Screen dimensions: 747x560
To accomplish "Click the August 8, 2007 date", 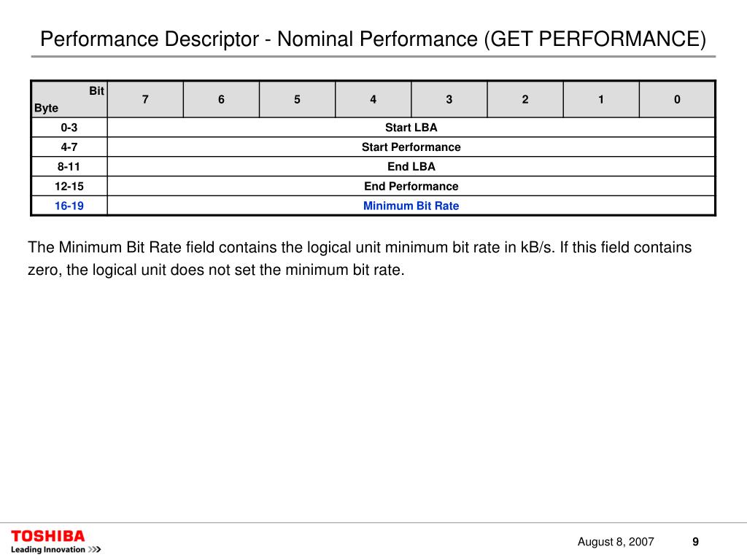I will [x=616, y=542].
